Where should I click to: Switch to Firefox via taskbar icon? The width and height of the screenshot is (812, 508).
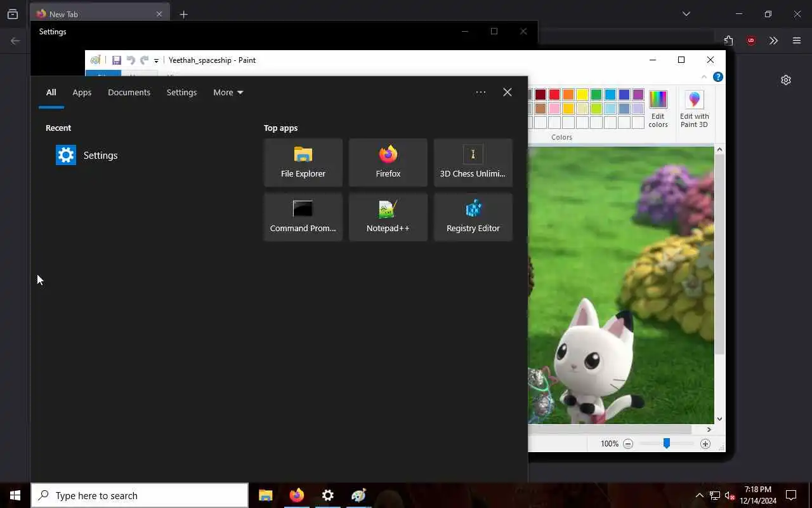point(297,495)
